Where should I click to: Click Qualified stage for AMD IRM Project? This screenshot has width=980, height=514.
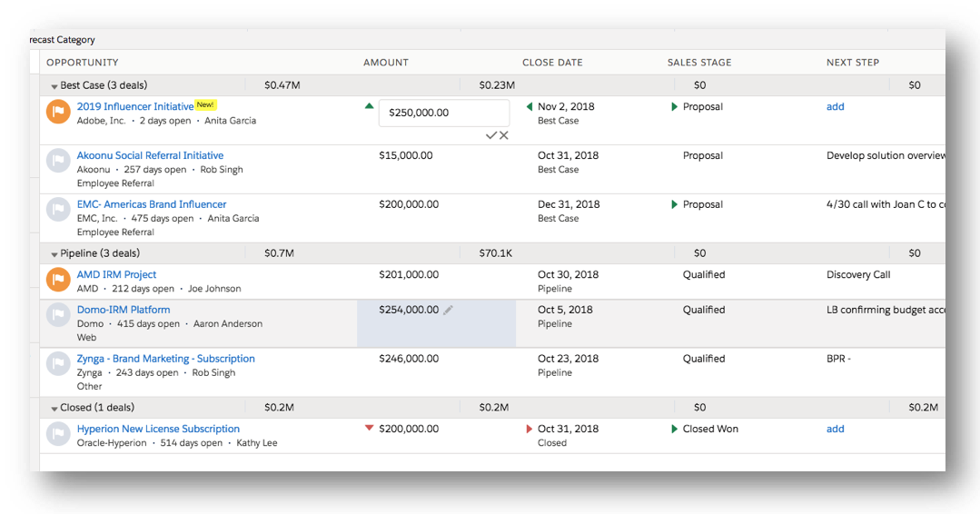pos(704,274)
